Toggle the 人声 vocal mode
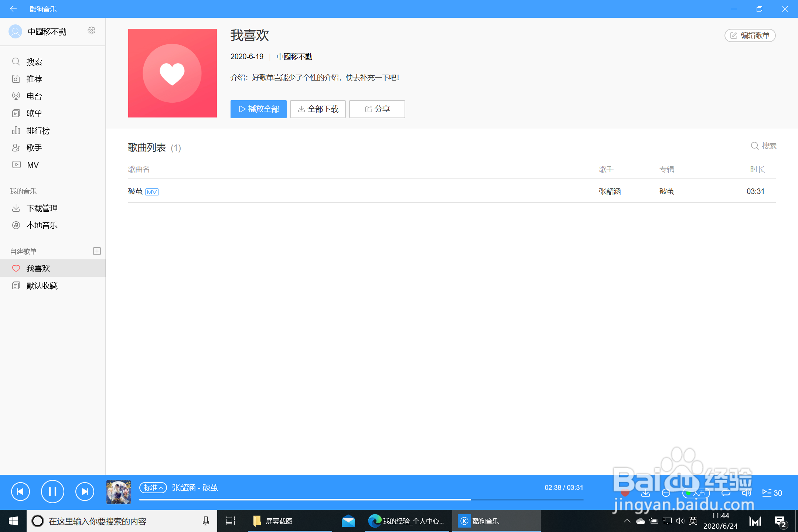 (x=696, y=492)
